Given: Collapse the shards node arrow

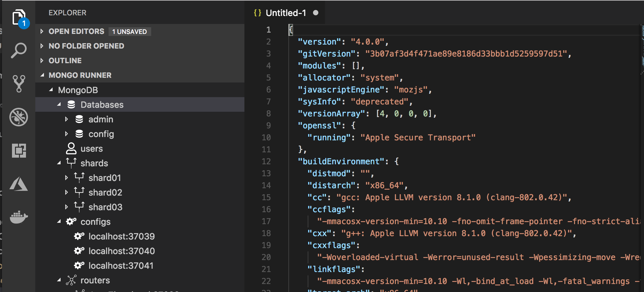Looking at the screenshot, I should pyautogui.click(x=59, y=163).
